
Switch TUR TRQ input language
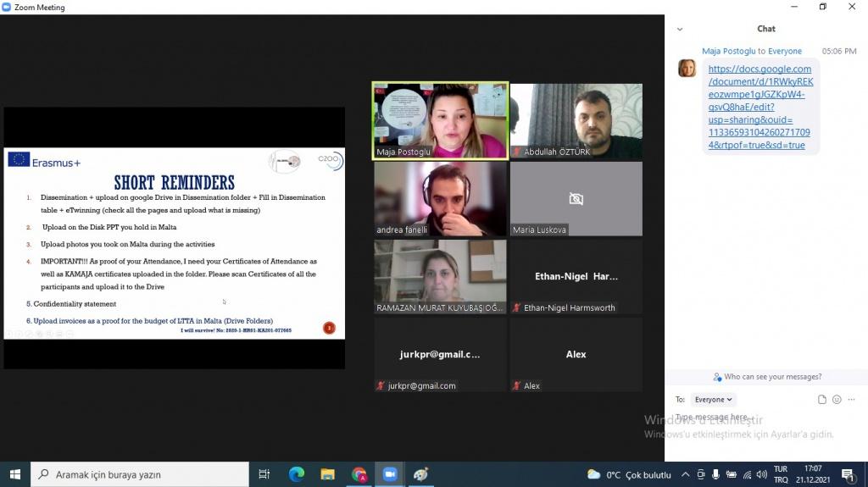(781, 474)
